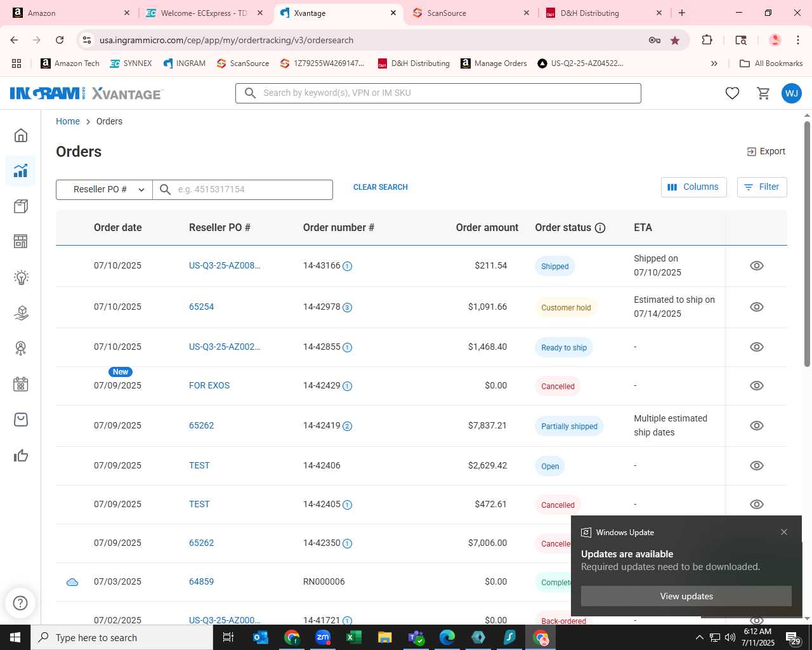
Task: Open the product box sidebar icon
Action: click(x=21, y=206)
